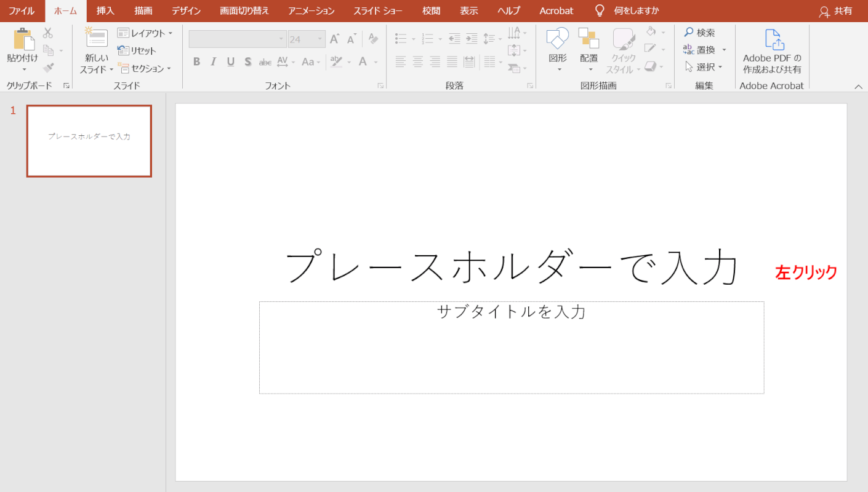Switch to the Slide Show (スライド ショー) tab
868x492 pixels.
click(x=379, y=10)
